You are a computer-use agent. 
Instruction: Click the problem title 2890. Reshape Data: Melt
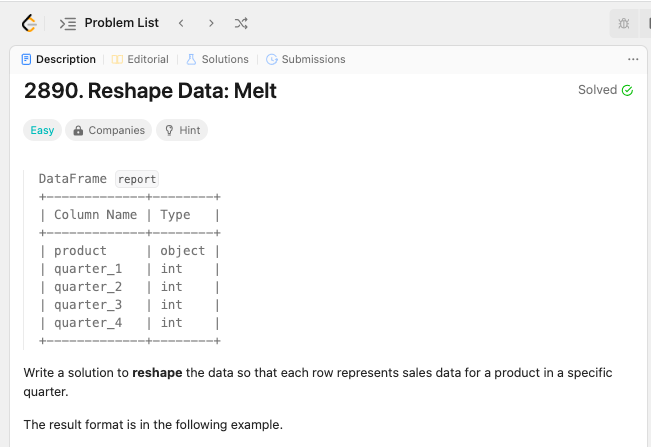[x=150, y=91]
